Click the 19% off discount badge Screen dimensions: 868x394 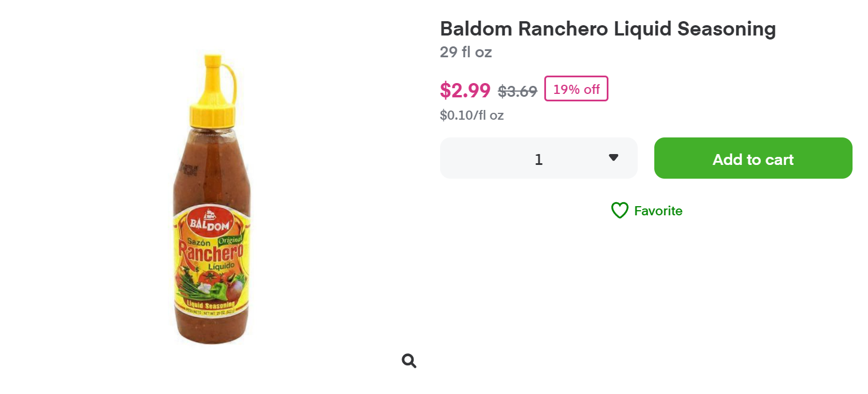(576, 89)
